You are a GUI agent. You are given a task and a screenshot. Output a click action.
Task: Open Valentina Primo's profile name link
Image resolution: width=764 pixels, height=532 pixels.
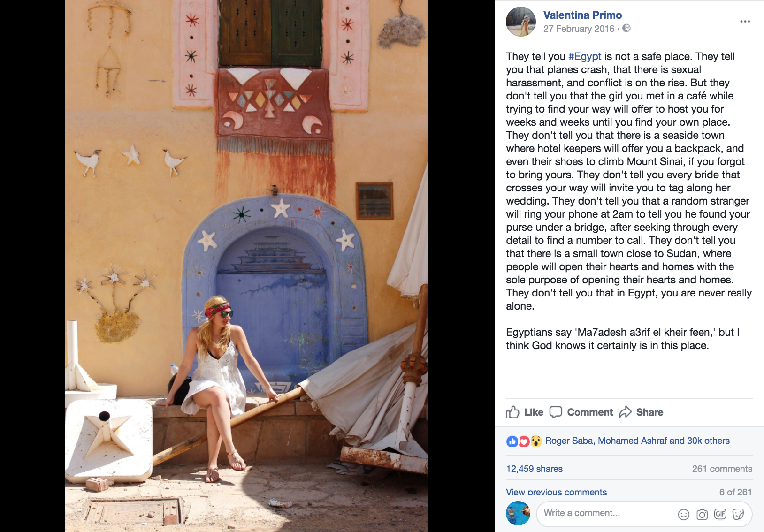(582, 15)
